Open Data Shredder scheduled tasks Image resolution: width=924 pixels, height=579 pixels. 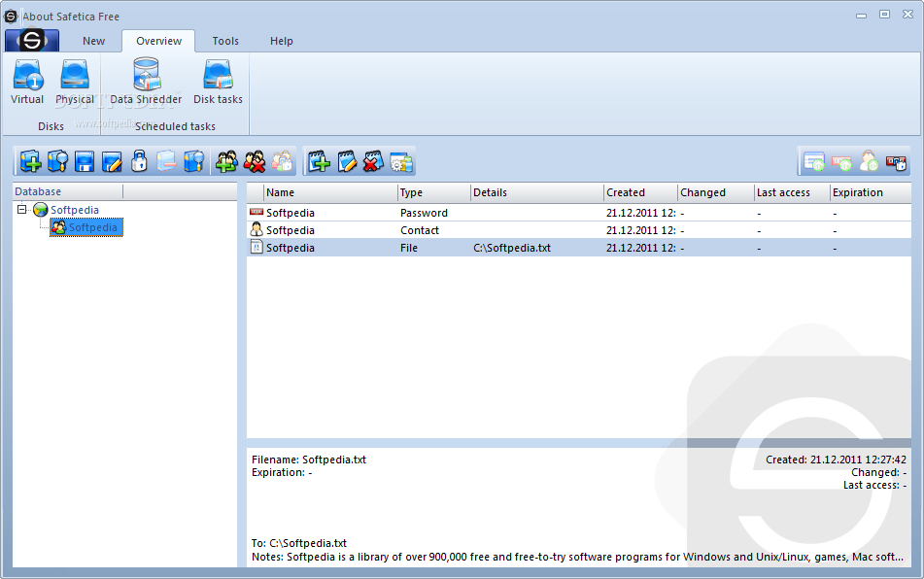click(146, 82)
